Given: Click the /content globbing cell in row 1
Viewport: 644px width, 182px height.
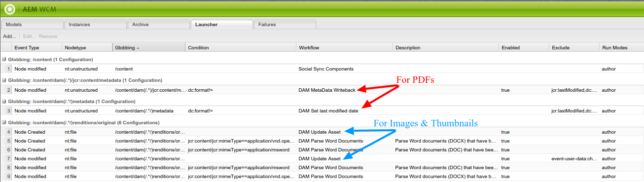Looking at the screenshot, I should click(x=149, y=69).
